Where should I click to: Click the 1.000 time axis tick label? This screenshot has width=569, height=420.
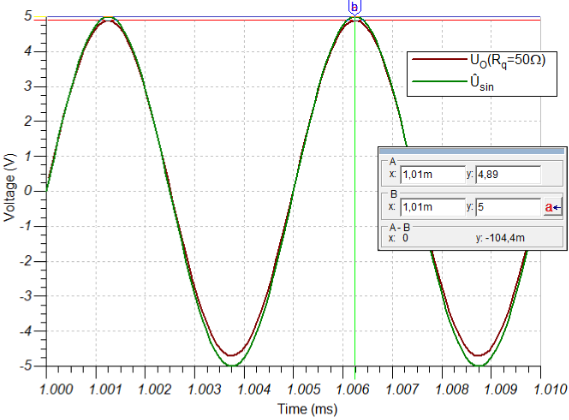click(x=56, y=390)
